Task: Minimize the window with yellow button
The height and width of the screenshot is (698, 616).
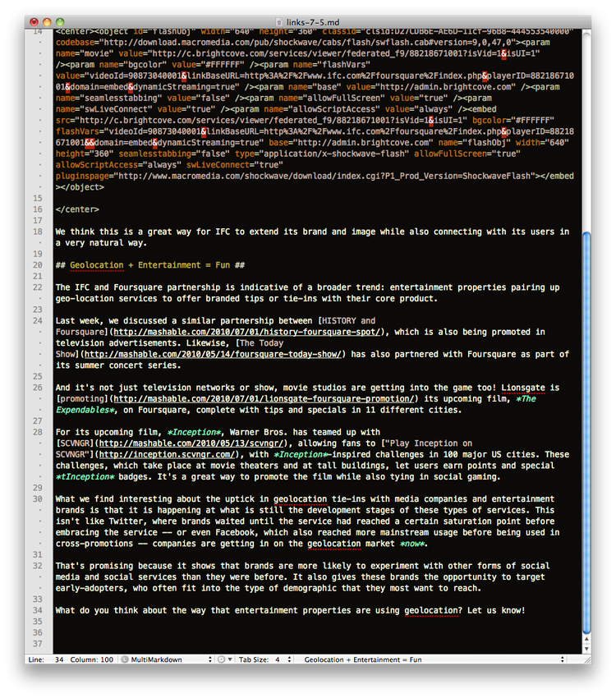Action: [47, 22]
